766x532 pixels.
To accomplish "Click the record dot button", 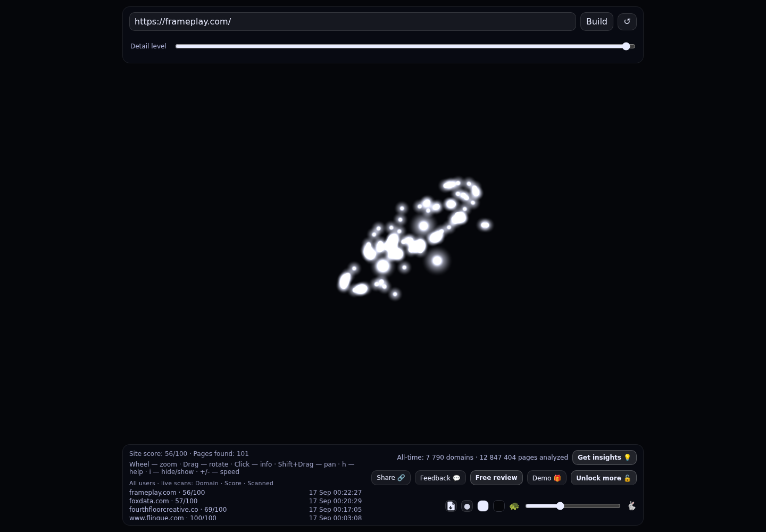I will pos(467,506).
